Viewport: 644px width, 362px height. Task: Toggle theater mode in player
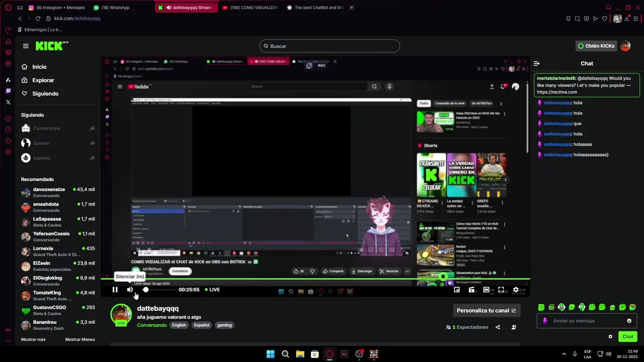pyautogui.click(x=486, y=290)
